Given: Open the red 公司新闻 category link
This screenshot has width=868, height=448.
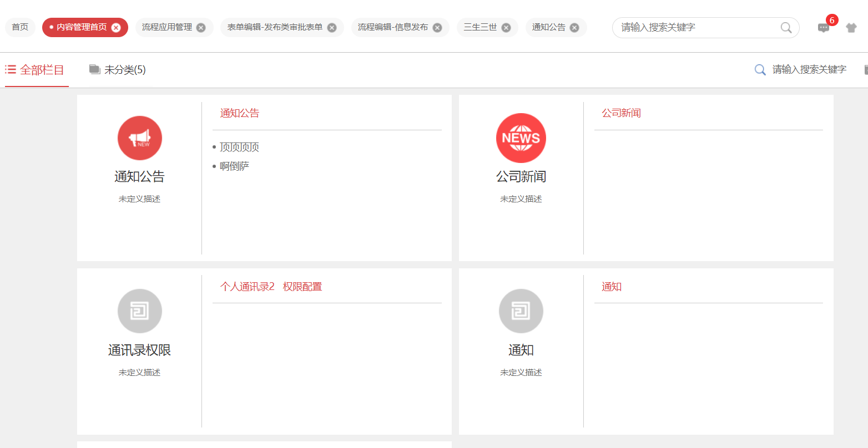Looking at the screenshot, I should (622, 113).
